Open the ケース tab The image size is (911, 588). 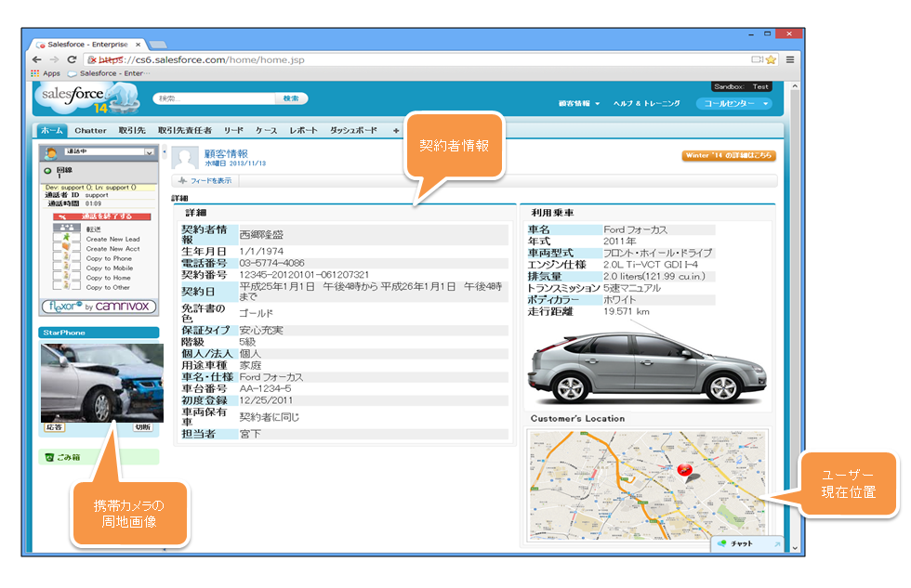click(266, 131)
